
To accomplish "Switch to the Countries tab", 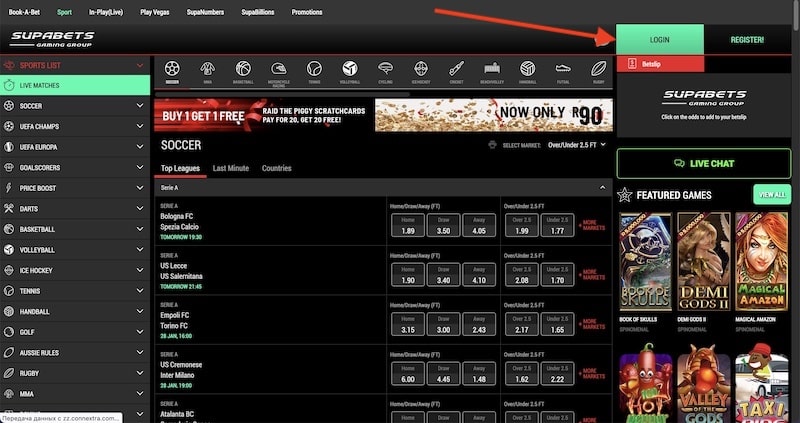I will click(x=277, y=168).
